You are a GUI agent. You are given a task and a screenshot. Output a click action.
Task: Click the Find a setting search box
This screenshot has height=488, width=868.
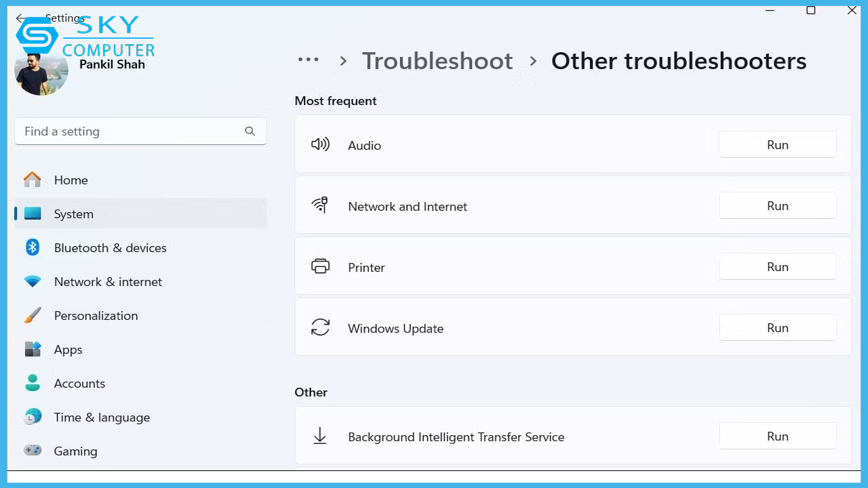coord(140,131)
